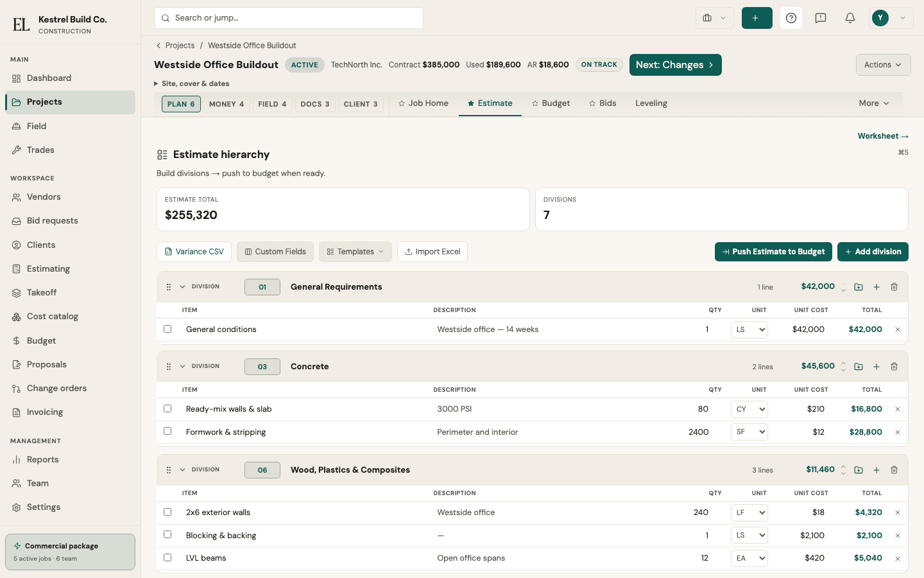Image resolution: width=924 pixels, height=578 pixels.
Task: Add a line to General Requirements division
Action: [x=877, y=287]
